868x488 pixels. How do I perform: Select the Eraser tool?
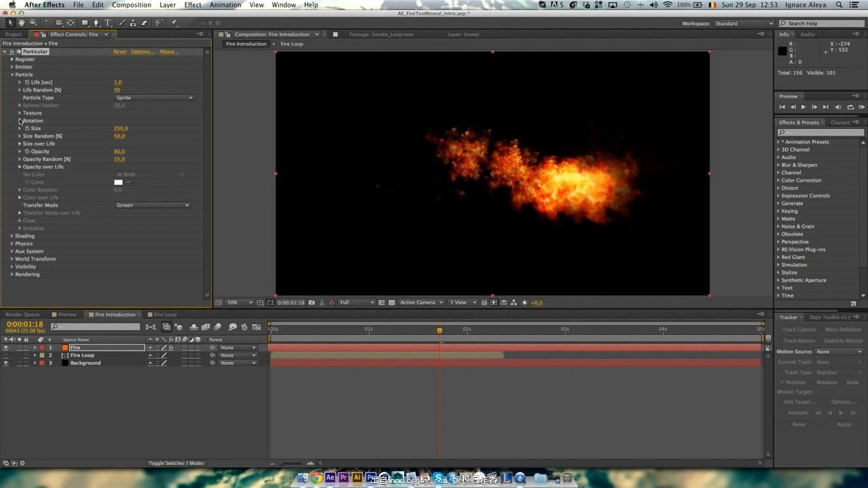click(144, 23)
